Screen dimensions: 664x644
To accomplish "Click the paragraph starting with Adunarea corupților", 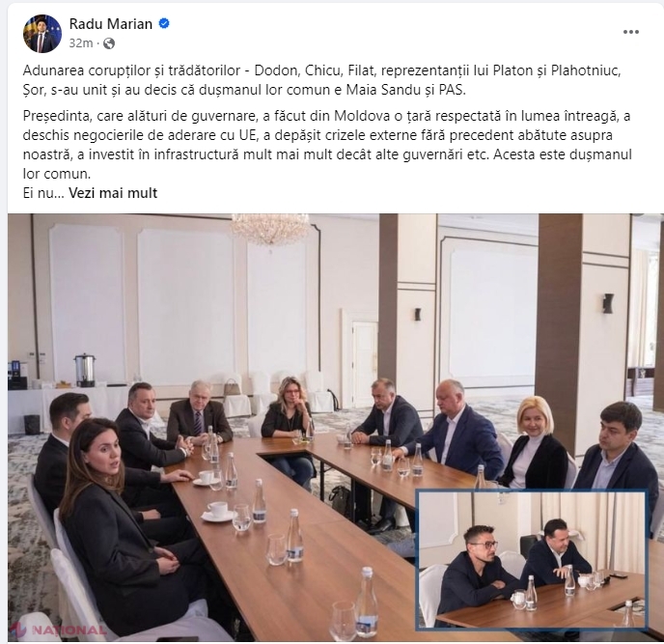I will point(321,80).
